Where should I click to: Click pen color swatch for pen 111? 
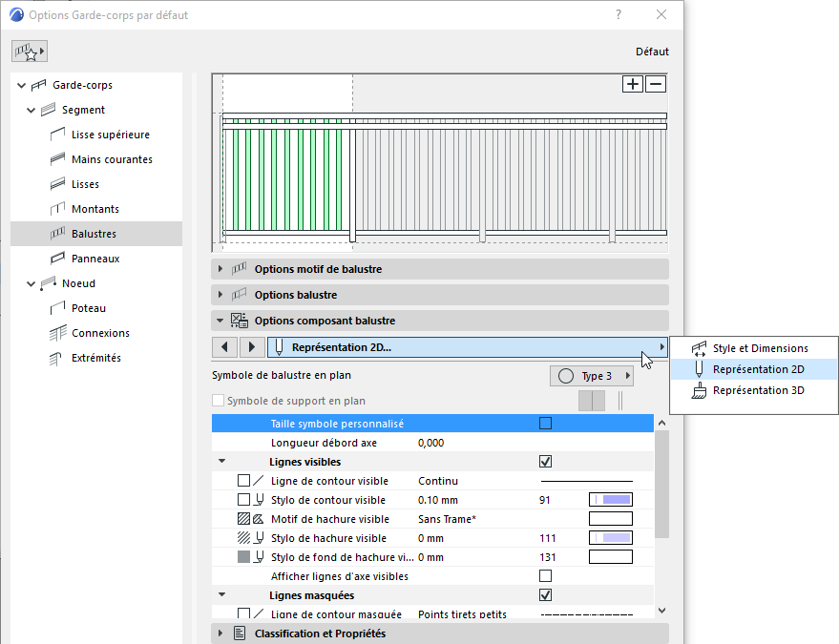point(611,537)
